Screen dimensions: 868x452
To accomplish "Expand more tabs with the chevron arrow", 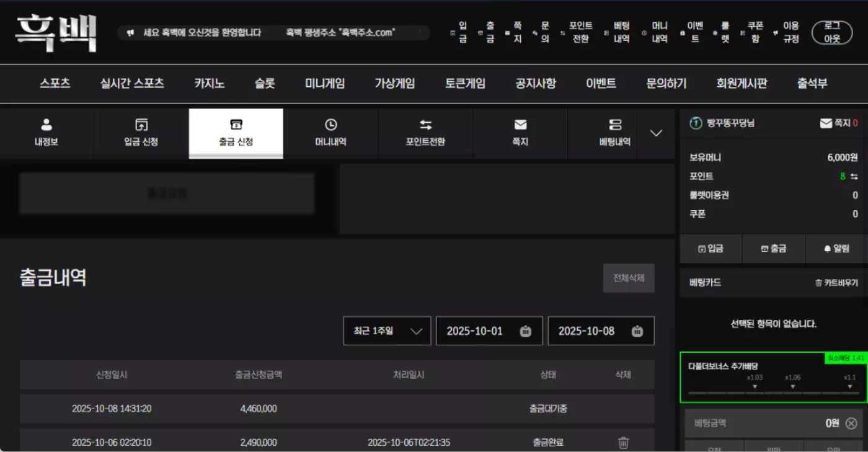I will coord(656,133).
